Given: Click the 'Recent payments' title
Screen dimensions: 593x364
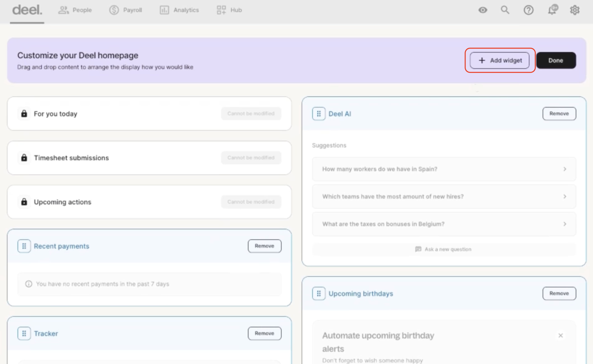Looking at the screenshot, I should (x=61, y=246).
